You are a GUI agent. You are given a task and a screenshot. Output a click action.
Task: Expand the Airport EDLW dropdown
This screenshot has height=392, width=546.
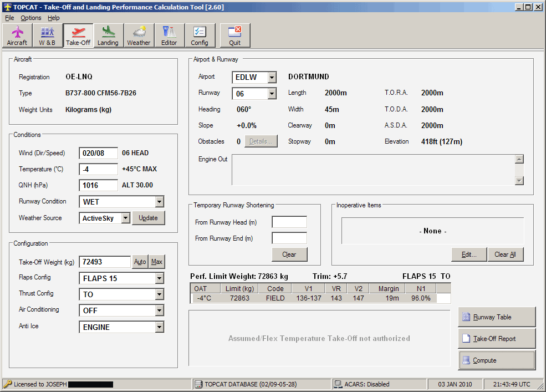tap(272, 78)
